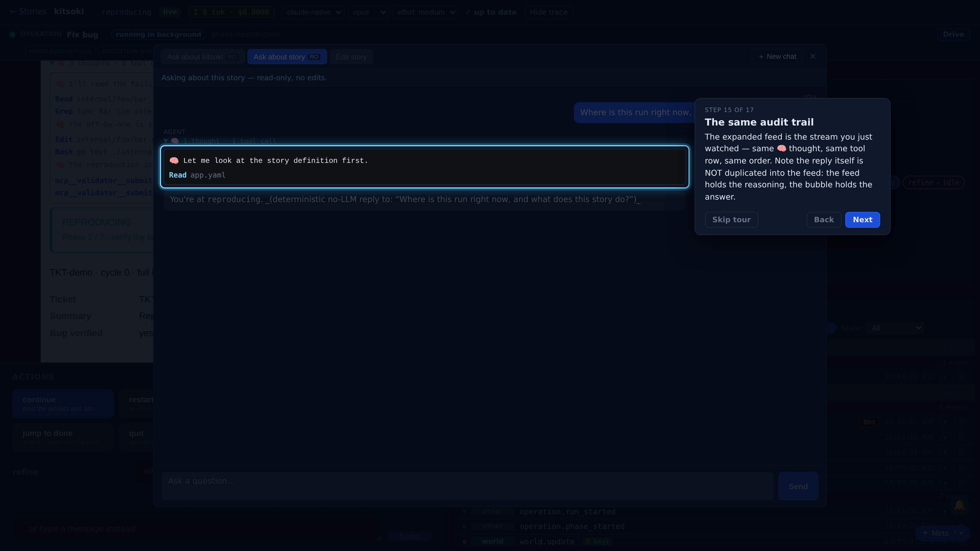Click the running in background badge
This screenshot has width=980, height=551.
(x=158, y=34)
